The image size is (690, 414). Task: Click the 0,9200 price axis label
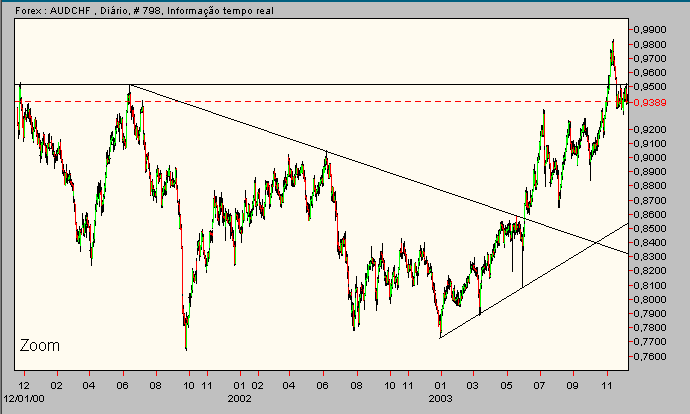(650, 129)
